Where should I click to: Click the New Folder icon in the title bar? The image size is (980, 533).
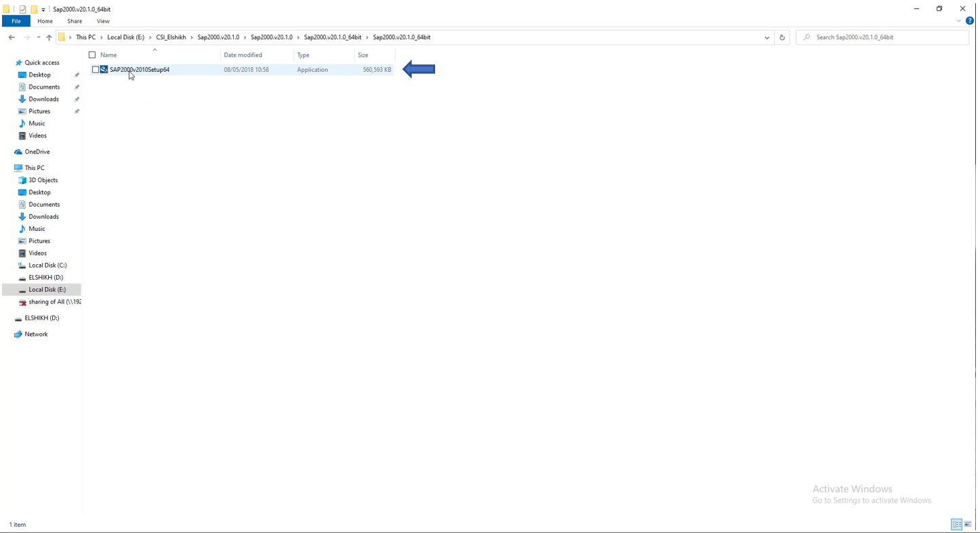pos(33,9)
